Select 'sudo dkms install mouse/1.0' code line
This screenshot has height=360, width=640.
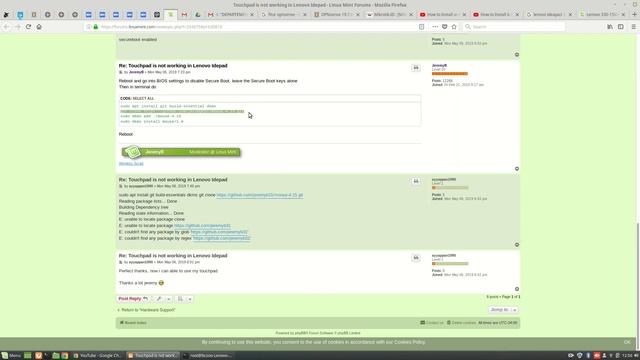[x=152, y=122]
